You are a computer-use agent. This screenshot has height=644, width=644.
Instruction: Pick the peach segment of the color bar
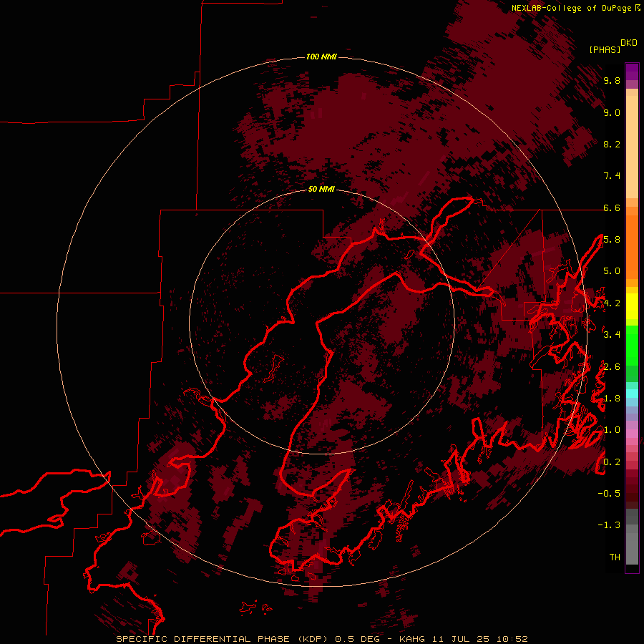(x=632, y=147)
